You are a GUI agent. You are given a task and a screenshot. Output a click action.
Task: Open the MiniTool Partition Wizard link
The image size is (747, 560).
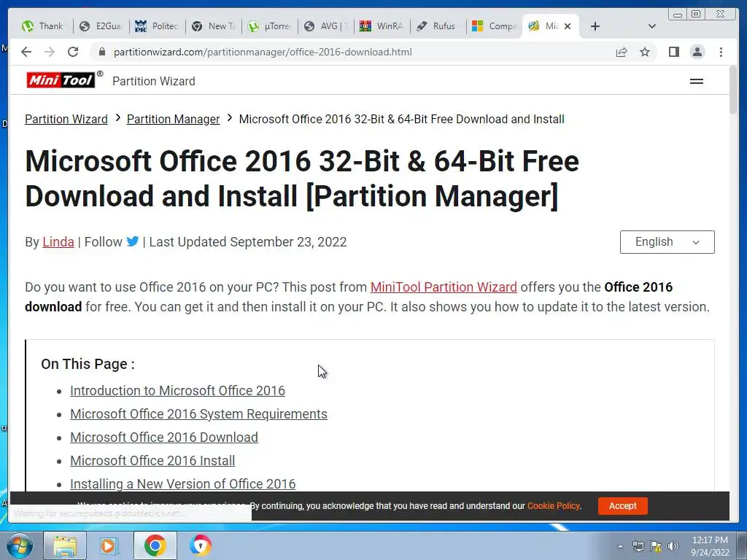point(444,287)
